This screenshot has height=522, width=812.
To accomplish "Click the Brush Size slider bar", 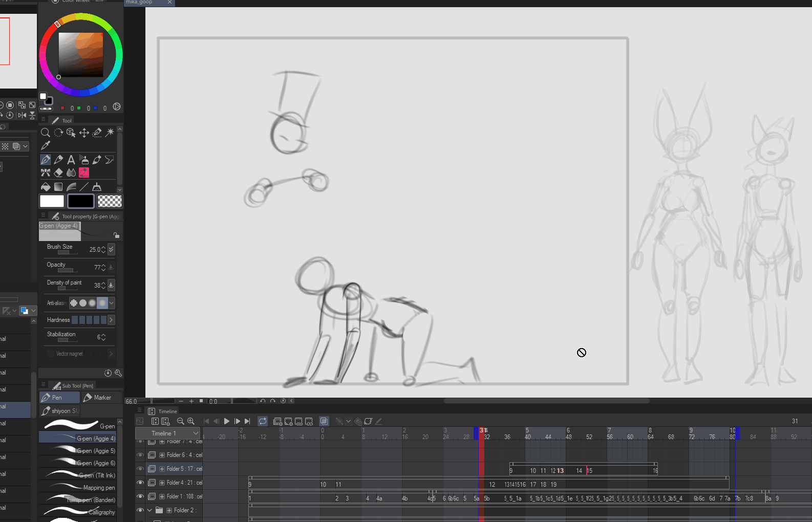I will click(x=67, y=252).
